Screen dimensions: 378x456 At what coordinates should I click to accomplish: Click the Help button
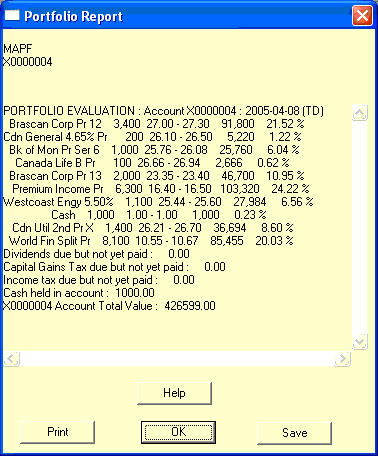point(174,393)
